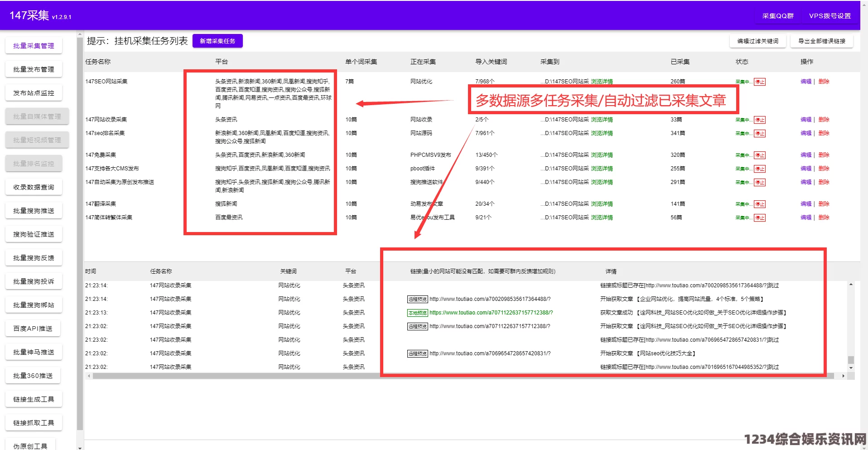Image resolution: width=868 pixels, height=450 pixels.
Task: Open 收录数据查询 in sidebar
Action: pos(34,187)
